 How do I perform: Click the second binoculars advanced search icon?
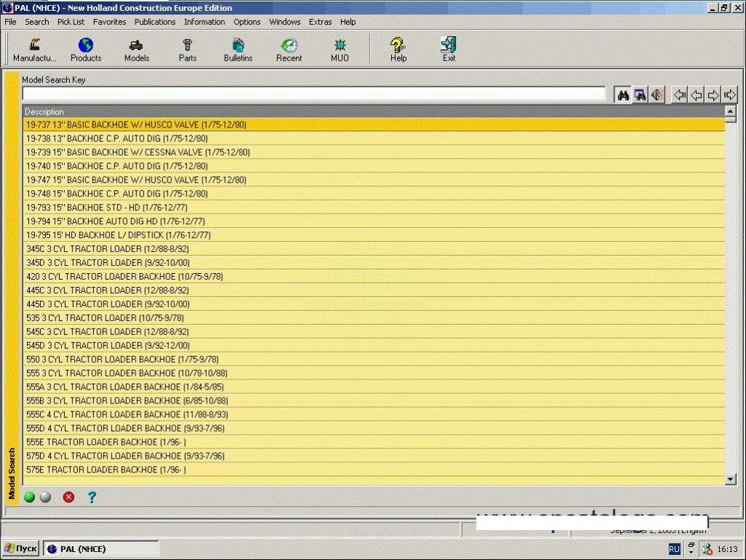tap(640, 95)
